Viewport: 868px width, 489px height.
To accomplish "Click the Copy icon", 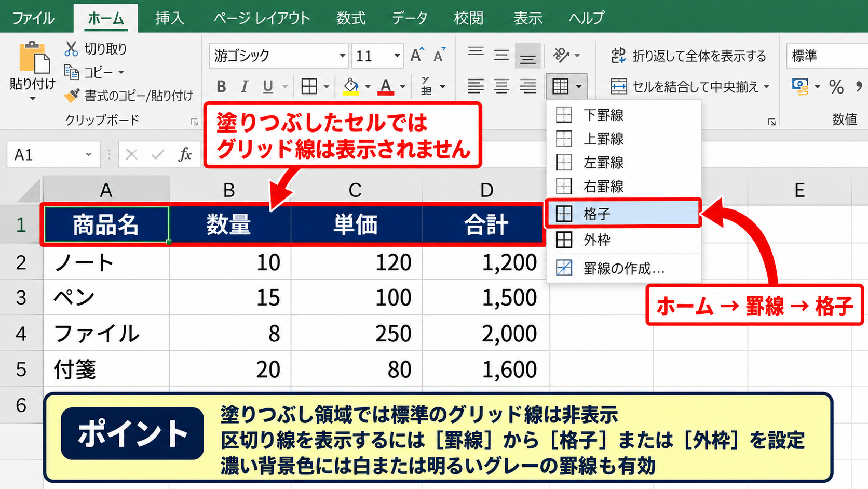I will (x=71, y=72).
